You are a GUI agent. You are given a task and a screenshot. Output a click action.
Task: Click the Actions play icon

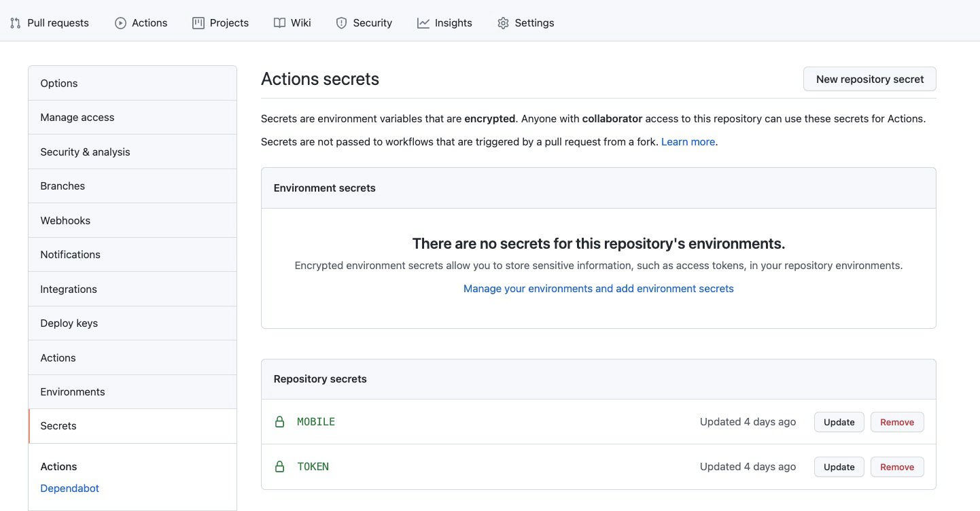[x=120, y=23]
